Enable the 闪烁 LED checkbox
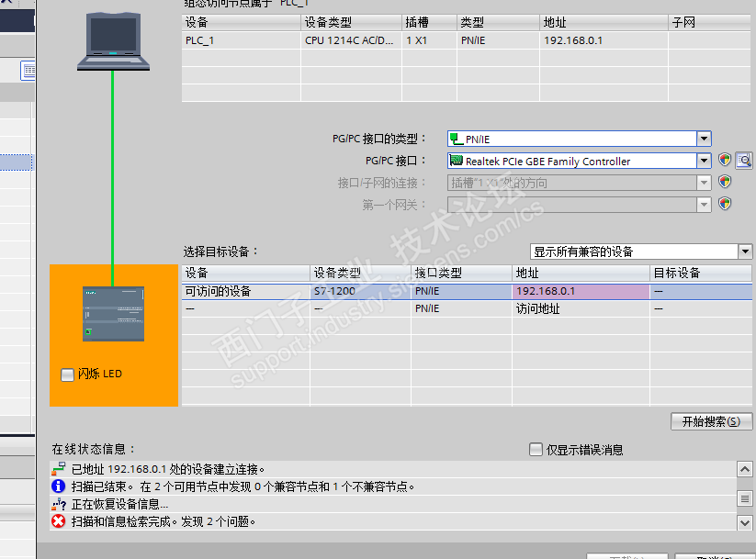 [x=67, y=375]
